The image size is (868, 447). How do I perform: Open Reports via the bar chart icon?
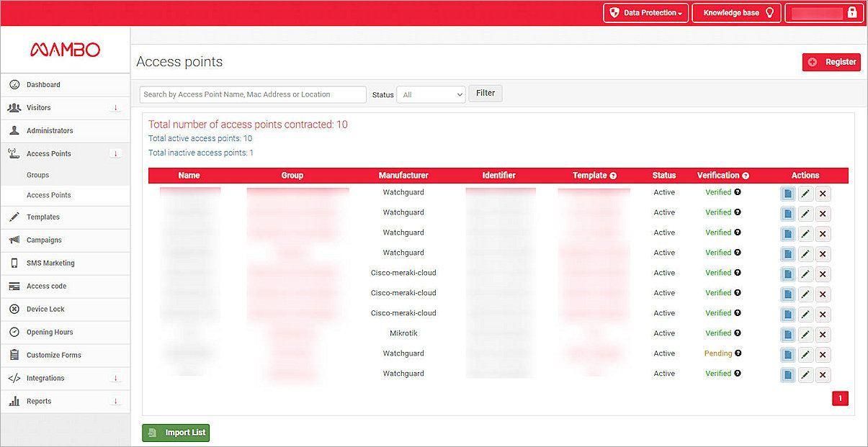[13, 401]
